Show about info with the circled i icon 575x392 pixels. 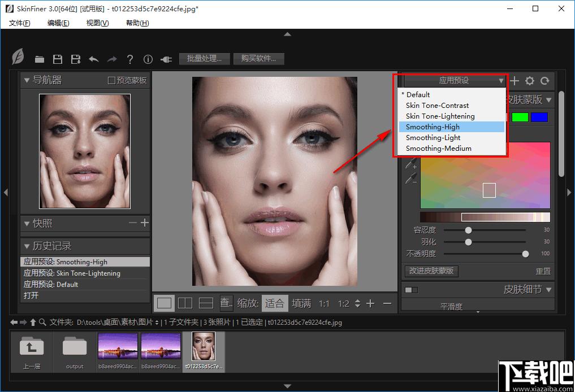click(x=148, y=59)
